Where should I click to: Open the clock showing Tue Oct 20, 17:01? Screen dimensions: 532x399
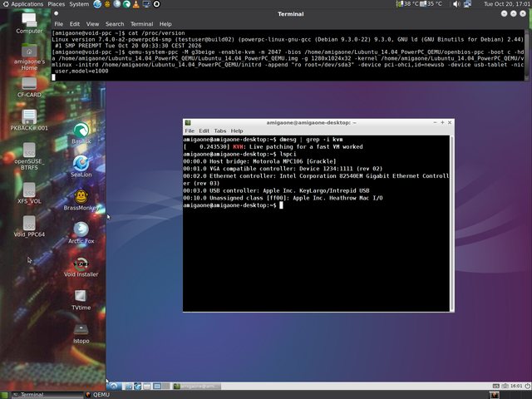[506, 4]
